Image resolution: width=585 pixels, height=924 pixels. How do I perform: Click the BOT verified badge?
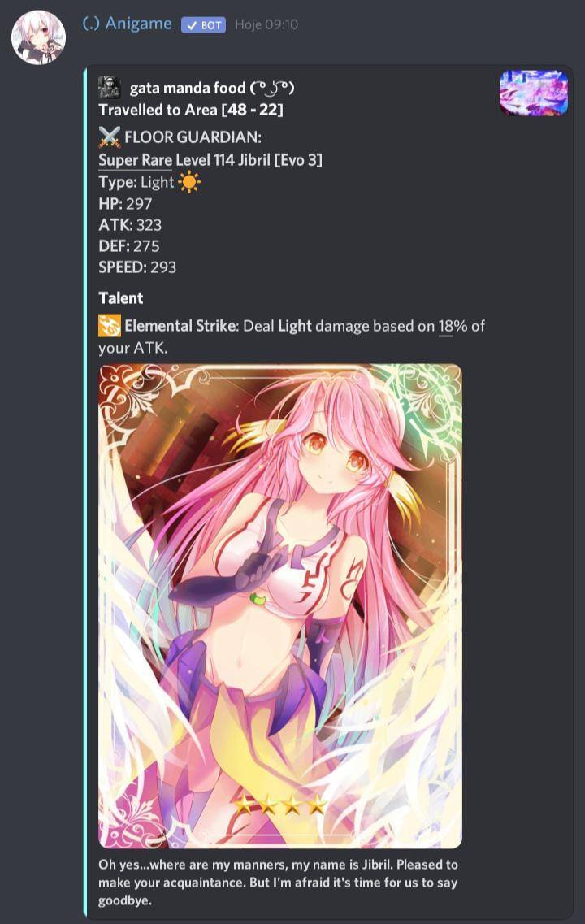pos(203,24)
